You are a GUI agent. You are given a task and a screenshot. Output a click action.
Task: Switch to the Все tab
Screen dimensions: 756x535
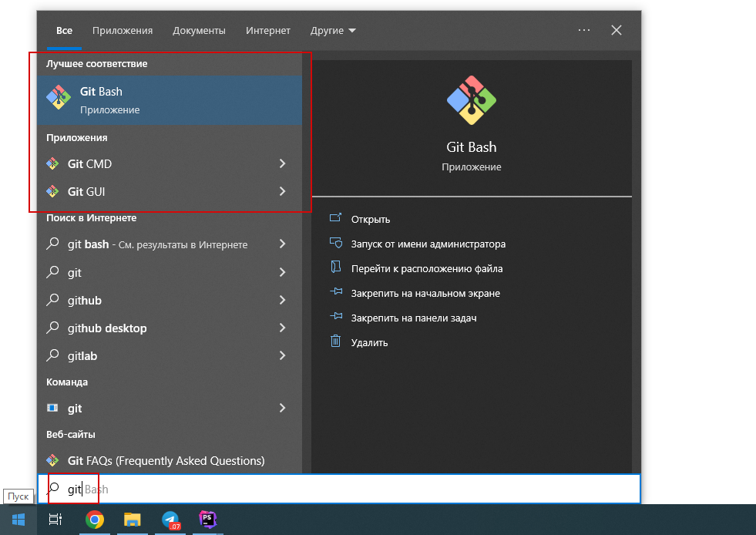tap(64, 30)
